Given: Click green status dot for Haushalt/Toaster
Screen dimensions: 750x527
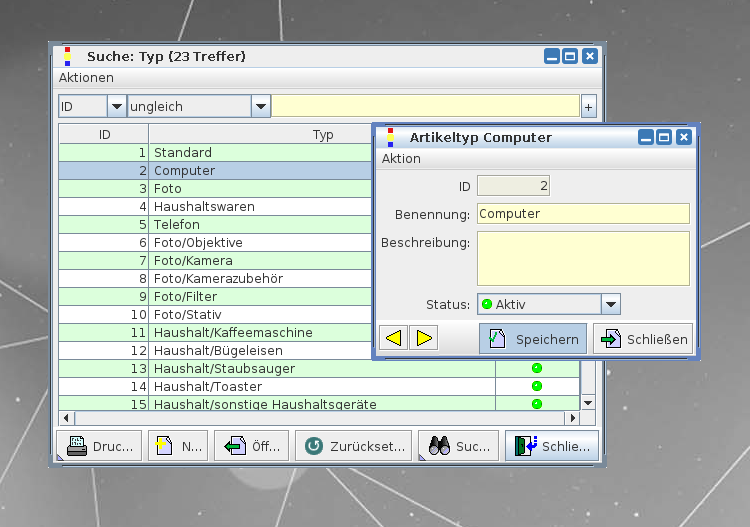Looking at the screenshot, I should (536, 386).
